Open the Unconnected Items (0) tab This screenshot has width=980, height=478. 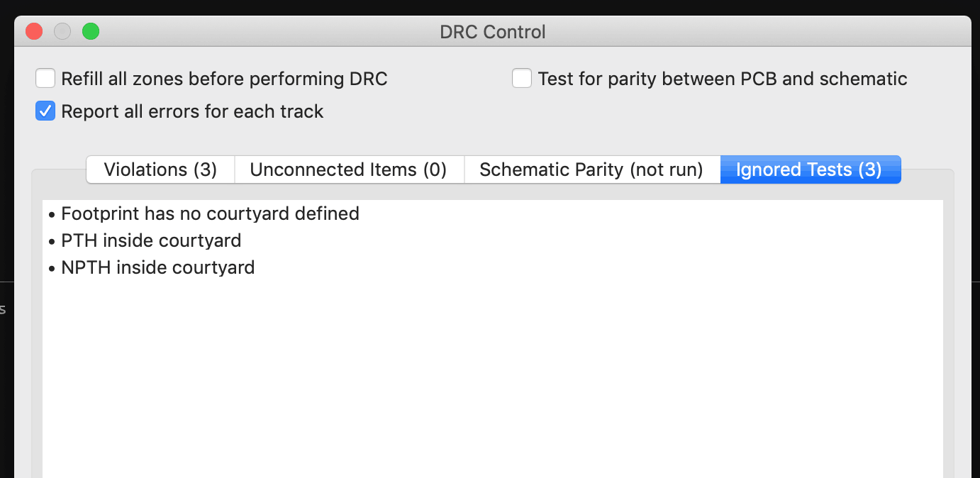(348, 169)
